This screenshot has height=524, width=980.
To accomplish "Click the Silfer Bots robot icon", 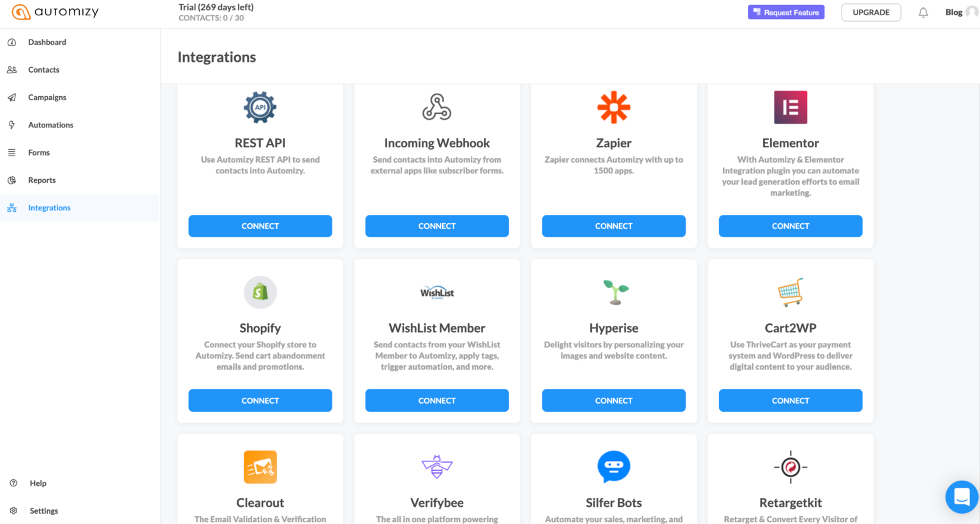I will [613, 467].
